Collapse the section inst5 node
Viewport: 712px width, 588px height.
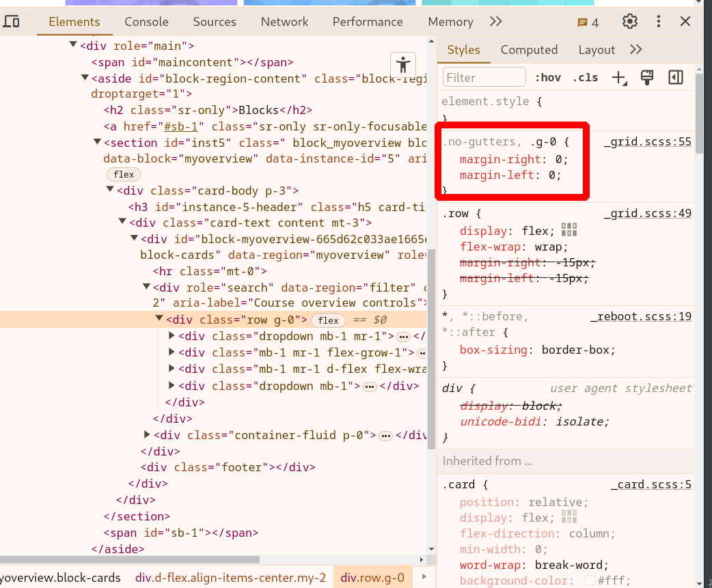[x=97, y=142]
